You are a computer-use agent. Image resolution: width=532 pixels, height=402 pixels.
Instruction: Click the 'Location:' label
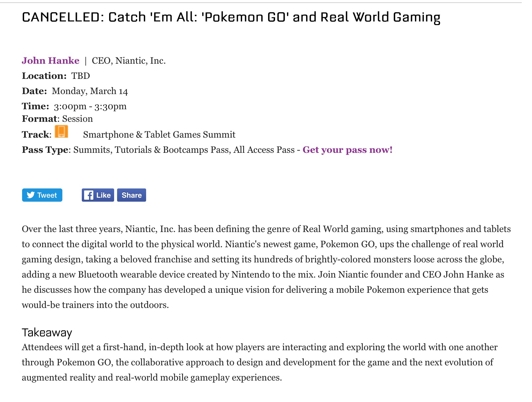[x=44, y=76]
